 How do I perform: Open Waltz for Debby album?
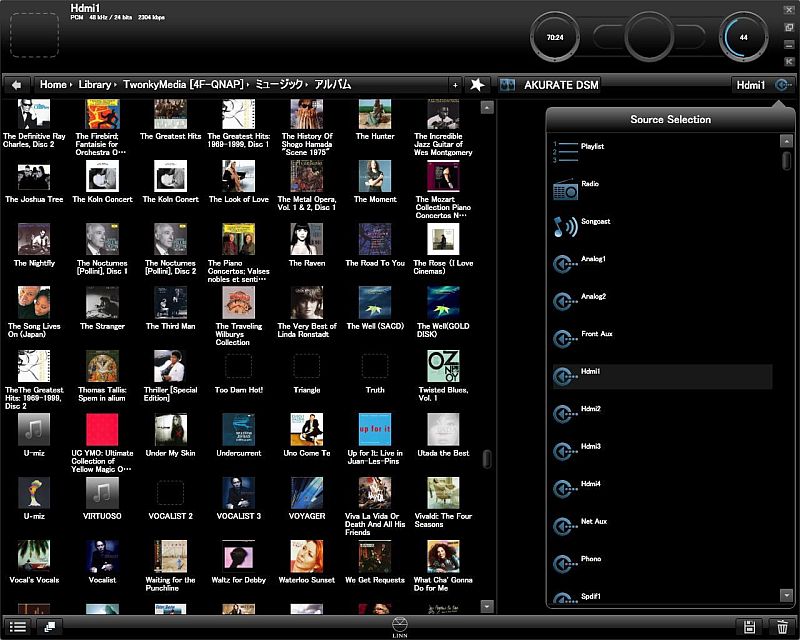(238, 556)
